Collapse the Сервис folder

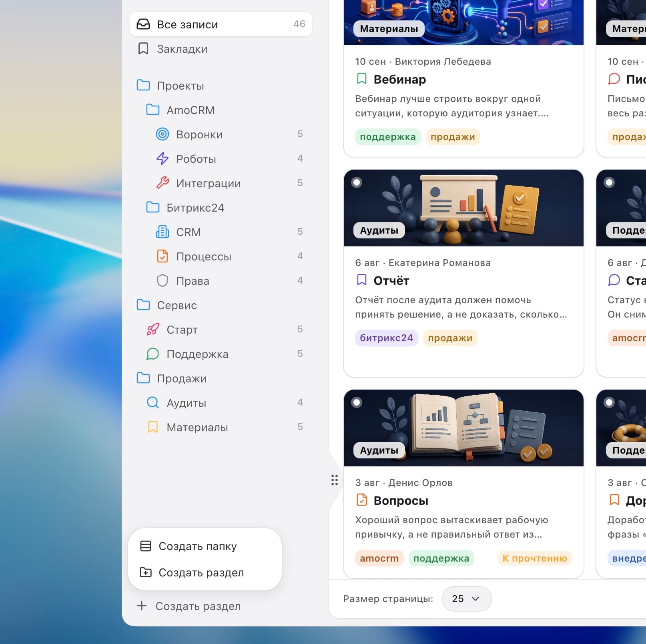coord(221,305)
